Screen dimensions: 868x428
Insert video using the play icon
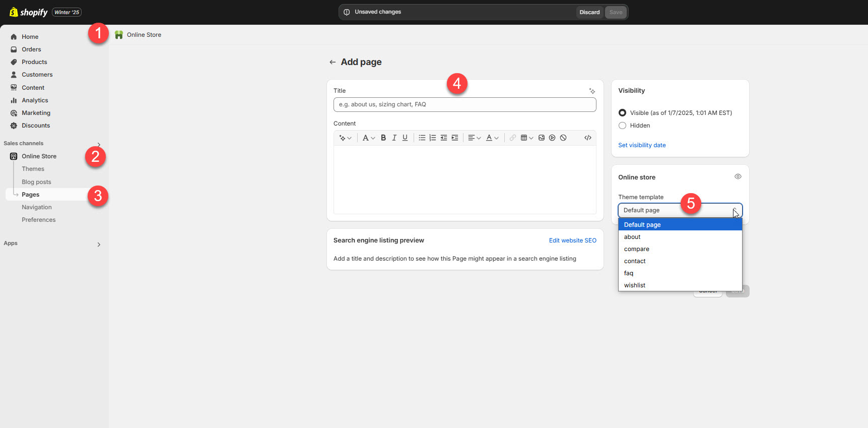552,138
